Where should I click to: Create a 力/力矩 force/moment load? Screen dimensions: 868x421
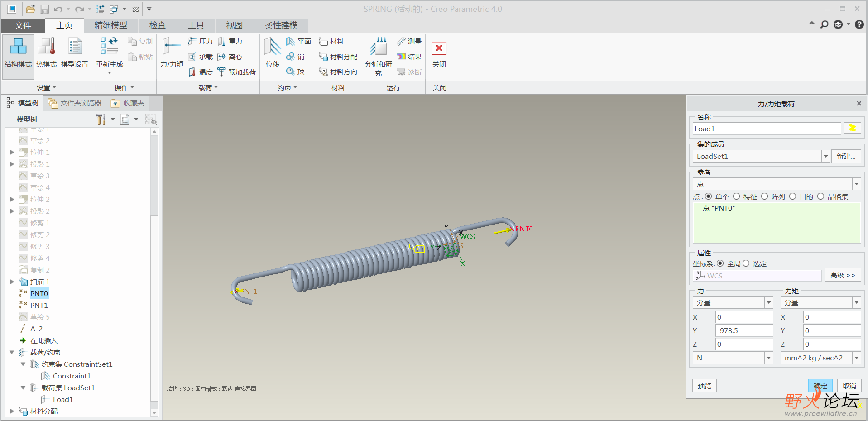coord(172,53)
